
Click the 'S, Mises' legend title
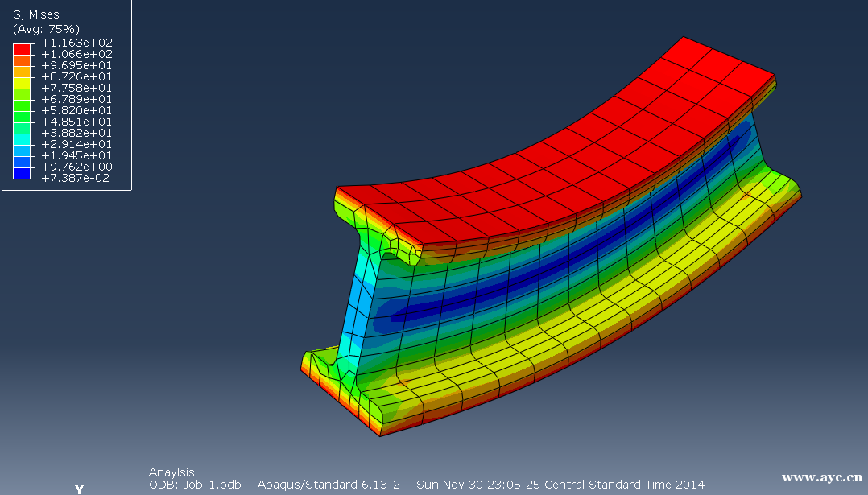[x=36, y=14]
